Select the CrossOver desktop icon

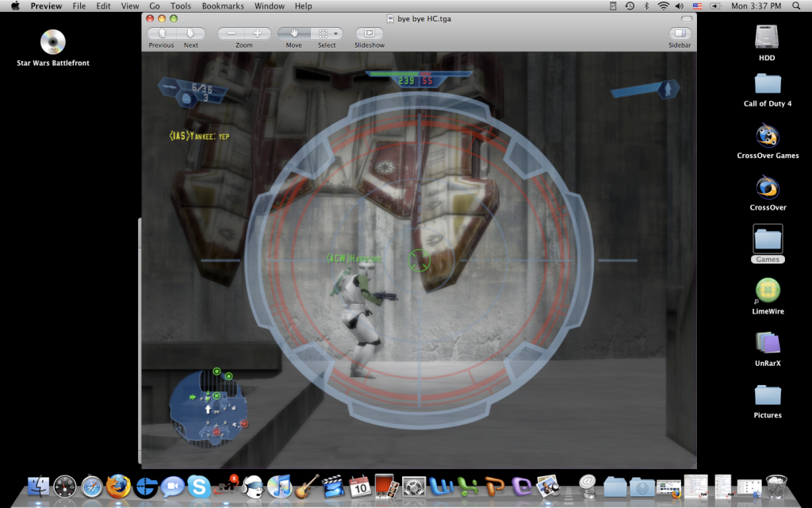(768, 187)
